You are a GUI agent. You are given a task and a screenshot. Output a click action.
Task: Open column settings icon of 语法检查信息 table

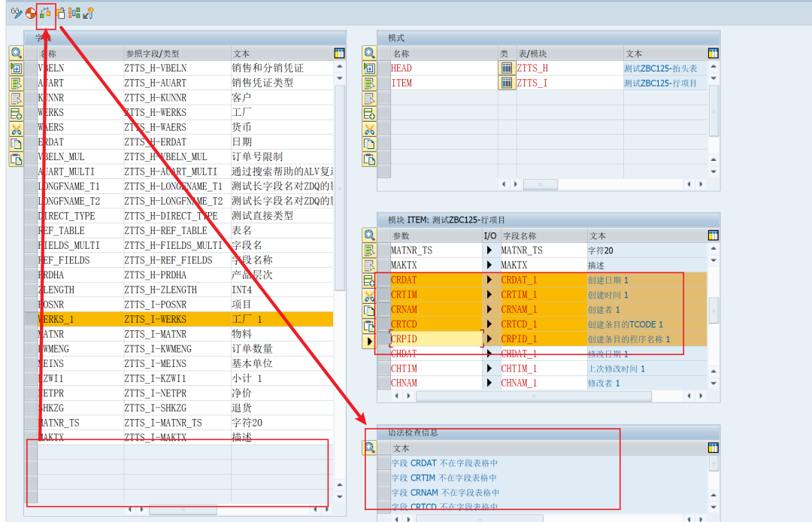tap(713, 448)
